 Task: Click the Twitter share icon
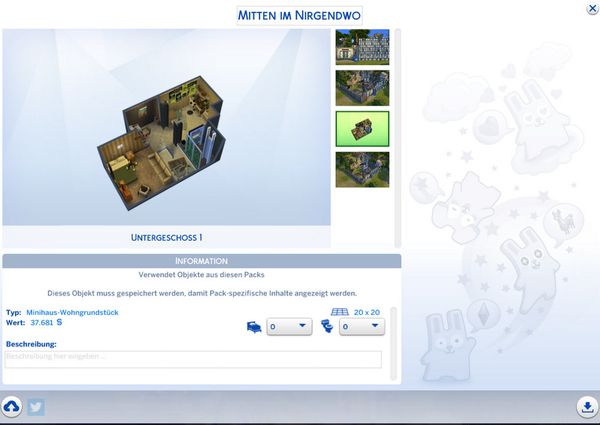[36, 407]
